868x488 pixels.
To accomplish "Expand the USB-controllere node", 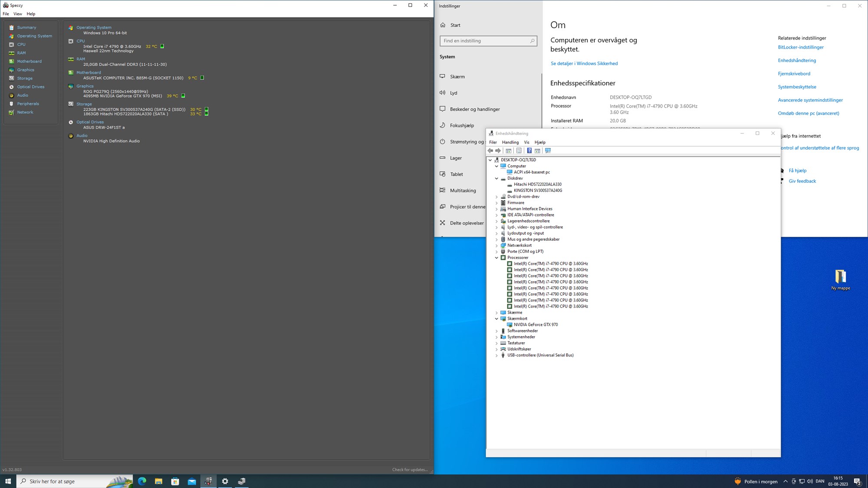I will [x=496, y=355].
